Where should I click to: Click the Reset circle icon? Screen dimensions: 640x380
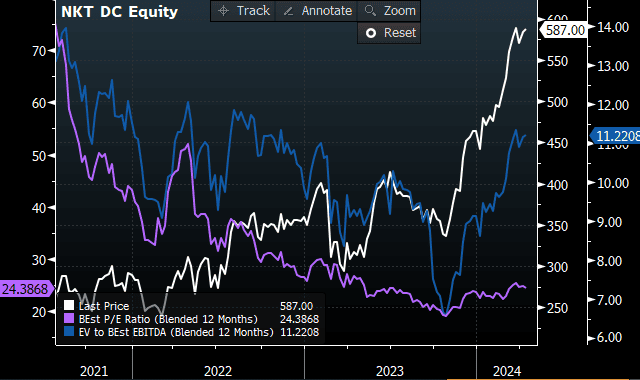pos(371,33)
